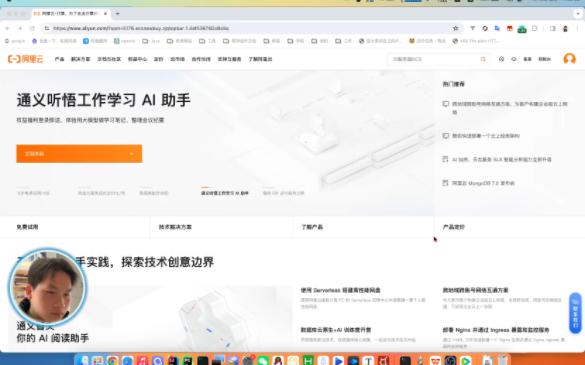Click the browser back arrow
The image size is (585, 365).
click(7, 28)
